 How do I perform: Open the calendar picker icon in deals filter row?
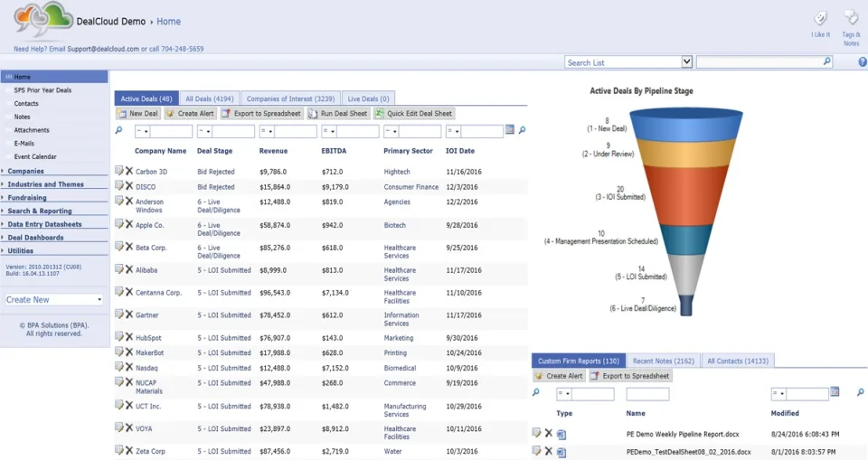(x=510, y=129)
